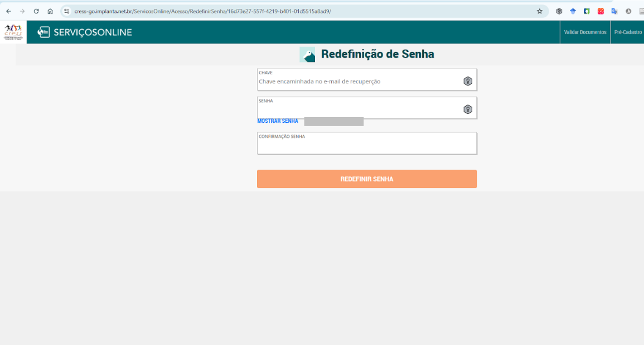Click the password strength bar
644x345 pixels.
coord(334,121)
